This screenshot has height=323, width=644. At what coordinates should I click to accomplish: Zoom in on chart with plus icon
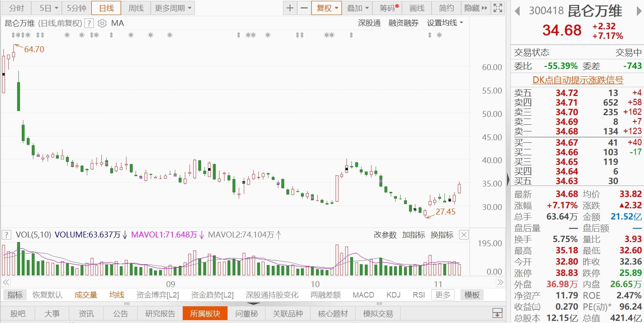pyautogui.click(x=290, y=8)
